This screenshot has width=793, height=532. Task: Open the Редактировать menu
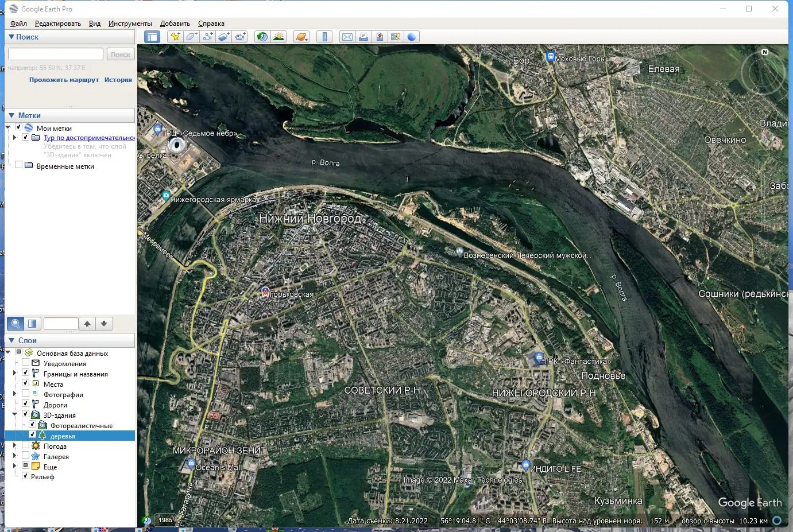coord(57,24)
